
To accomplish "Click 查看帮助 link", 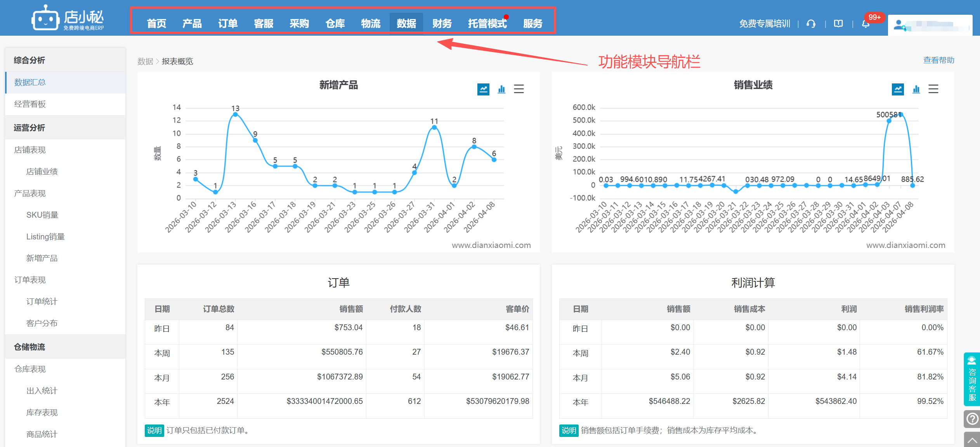I will pos(938,60).
